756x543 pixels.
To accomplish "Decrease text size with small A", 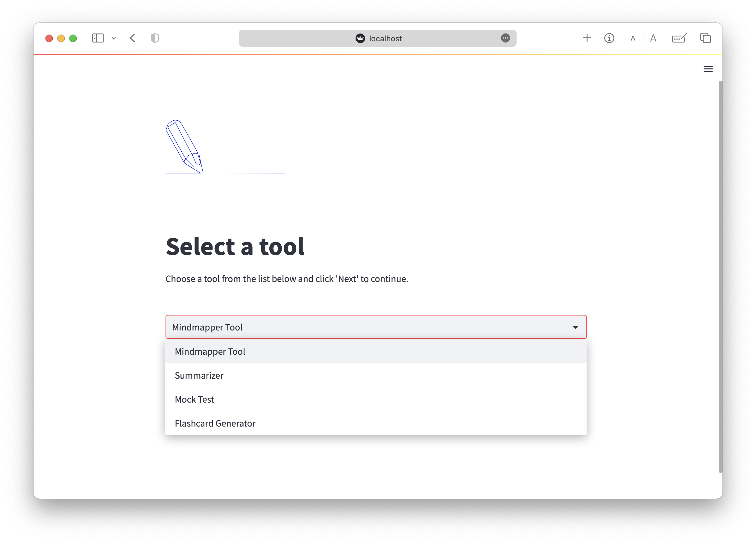I will pyautogui.click(x=633, y=38).
